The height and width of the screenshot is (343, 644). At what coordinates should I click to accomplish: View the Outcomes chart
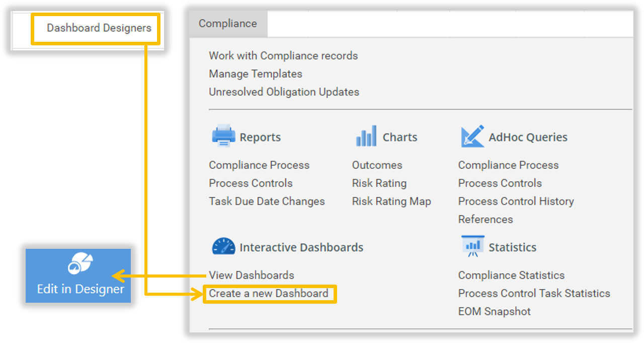(x=377, y=165)
